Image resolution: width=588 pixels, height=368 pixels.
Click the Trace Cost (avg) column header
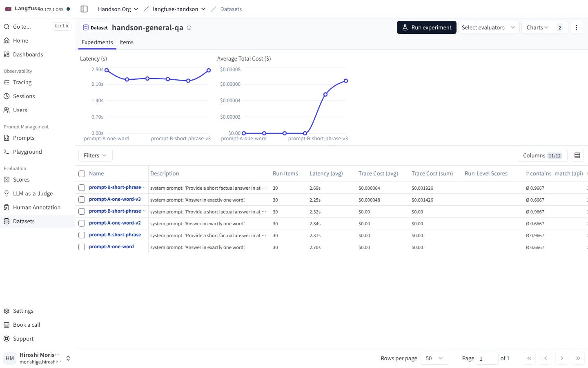pyautogui.click(x=378, y=174)
